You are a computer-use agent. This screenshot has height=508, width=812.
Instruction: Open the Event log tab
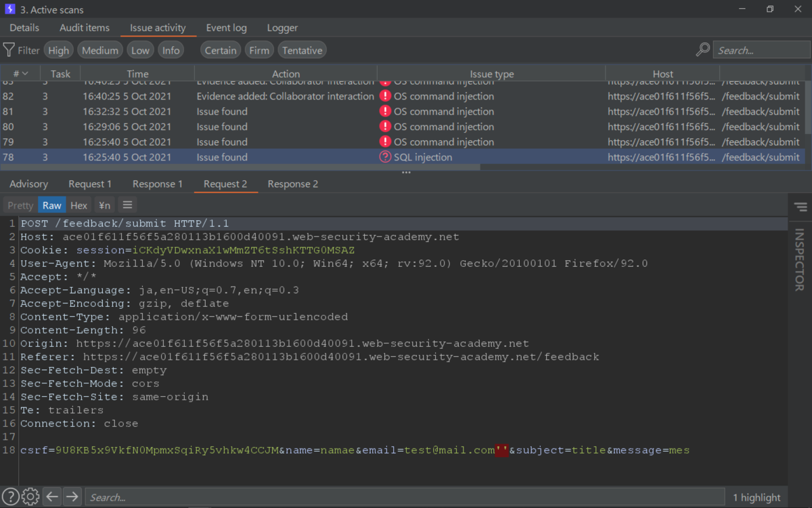pos(227,28)
